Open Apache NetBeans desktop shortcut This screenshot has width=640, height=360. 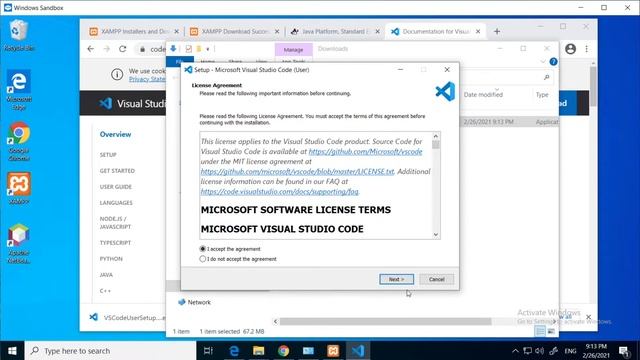click(x=19, y=244)
